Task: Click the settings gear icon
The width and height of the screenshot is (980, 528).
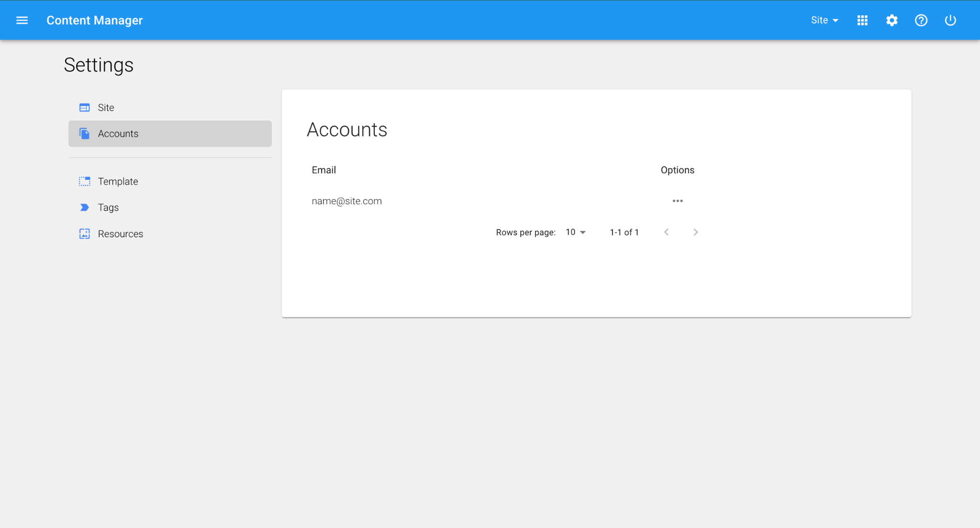Action: [891, 20]
